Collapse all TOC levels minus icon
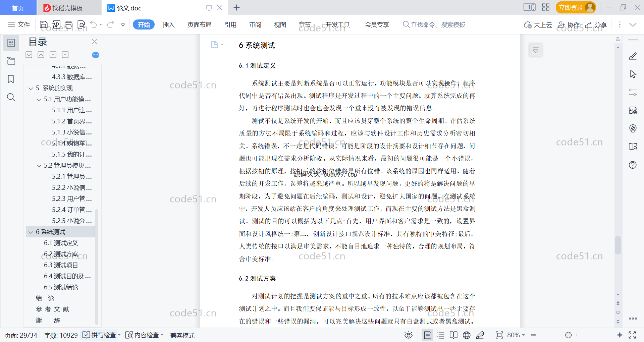644x342 pixels. pos(65,55)
